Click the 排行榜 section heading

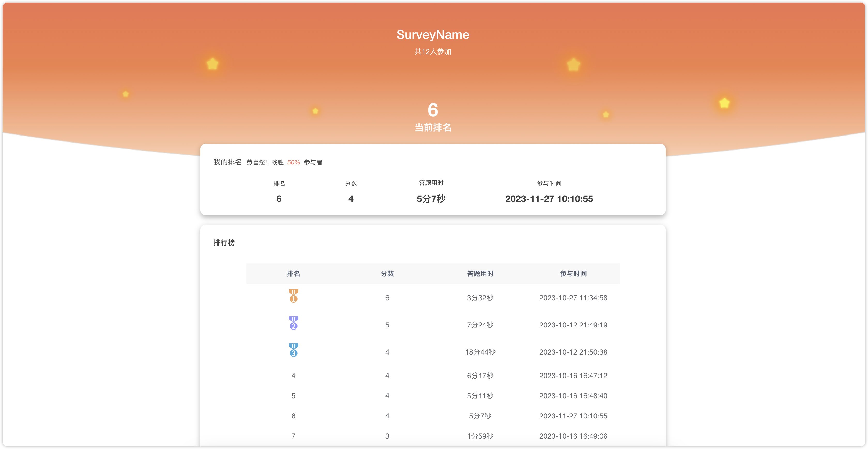[x=224, y=243]
